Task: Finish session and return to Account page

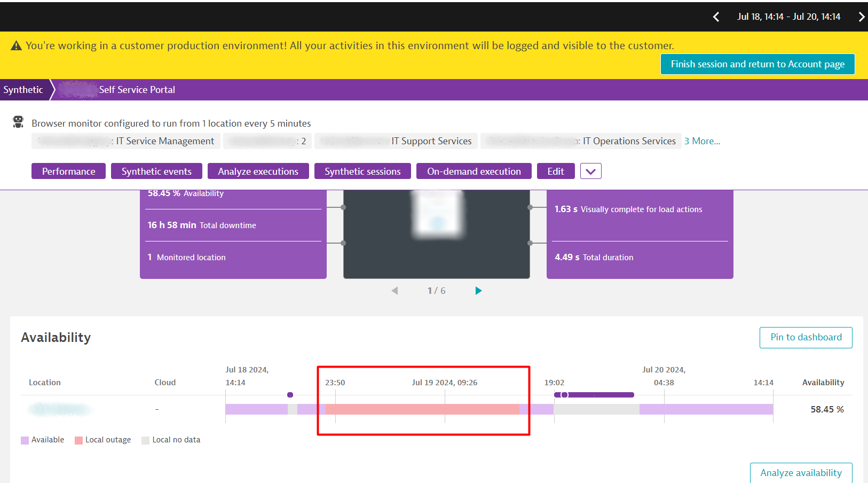Action: [757, 64]
